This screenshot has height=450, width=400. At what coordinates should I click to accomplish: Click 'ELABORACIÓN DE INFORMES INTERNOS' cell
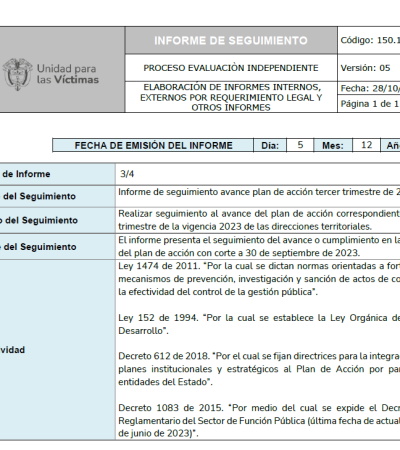231,97
